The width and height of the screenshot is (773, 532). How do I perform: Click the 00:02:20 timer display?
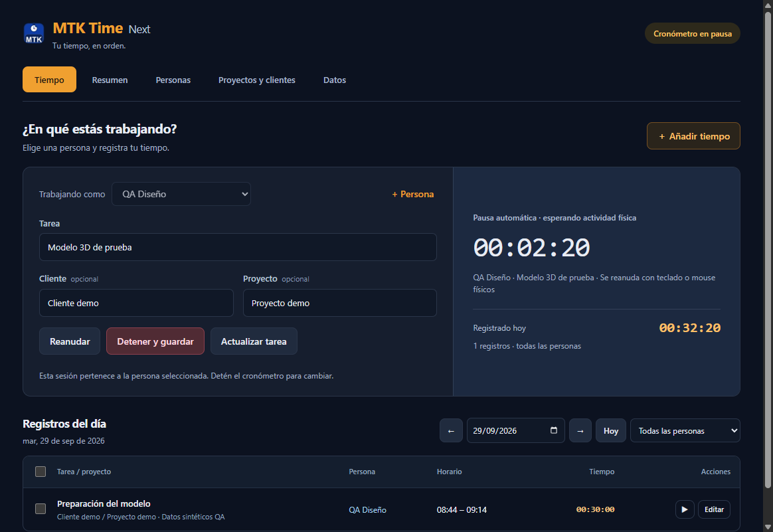(x=531, y=247)
